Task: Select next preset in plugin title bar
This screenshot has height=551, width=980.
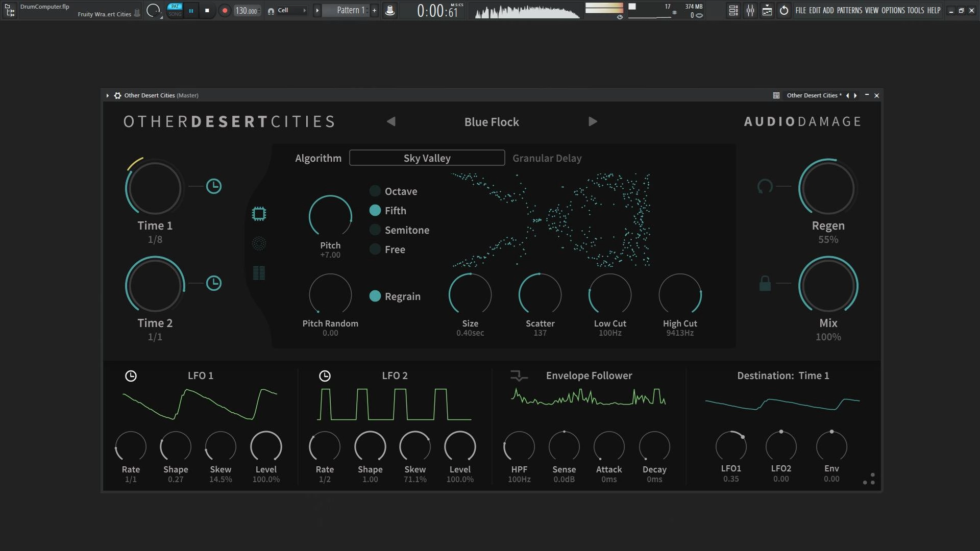Action: coord(855,95)
